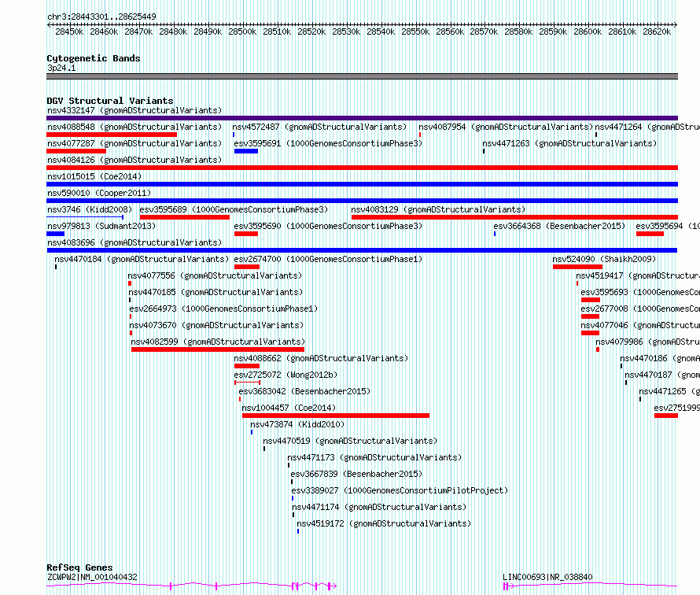This screenshot has width=700, height=595.
Task: Select the nsv4087954 variant label
Action: point(506,127)
